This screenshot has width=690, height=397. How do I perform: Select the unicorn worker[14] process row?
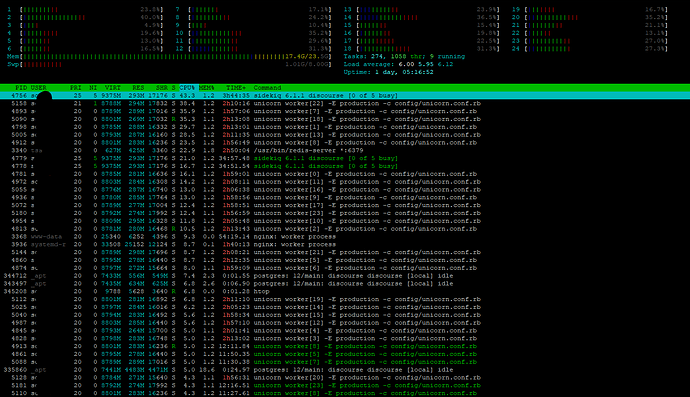tap(345, 307)
